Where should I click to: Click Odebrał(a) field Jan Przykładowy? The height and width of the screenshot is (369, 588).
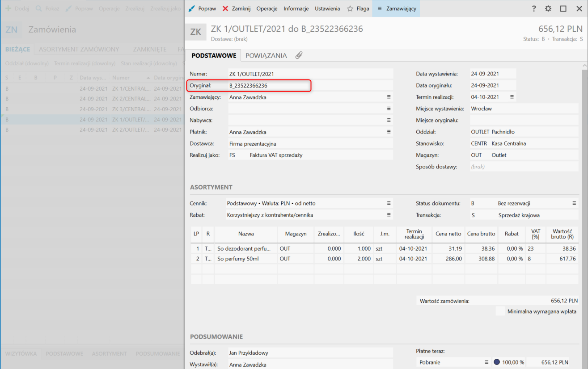point(310,353)
